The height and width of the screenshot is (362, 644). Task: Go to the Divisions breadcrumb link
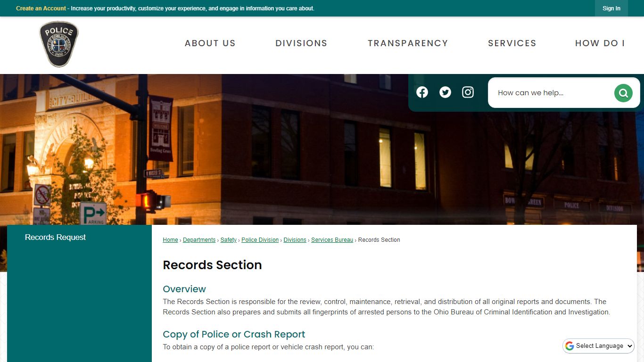tap(295, 240)
